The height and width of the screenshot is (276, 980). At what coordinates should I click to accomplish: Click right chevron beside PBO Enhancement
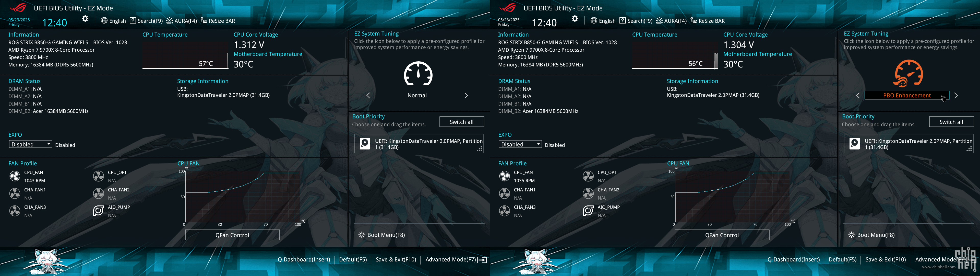coord(956,96)
